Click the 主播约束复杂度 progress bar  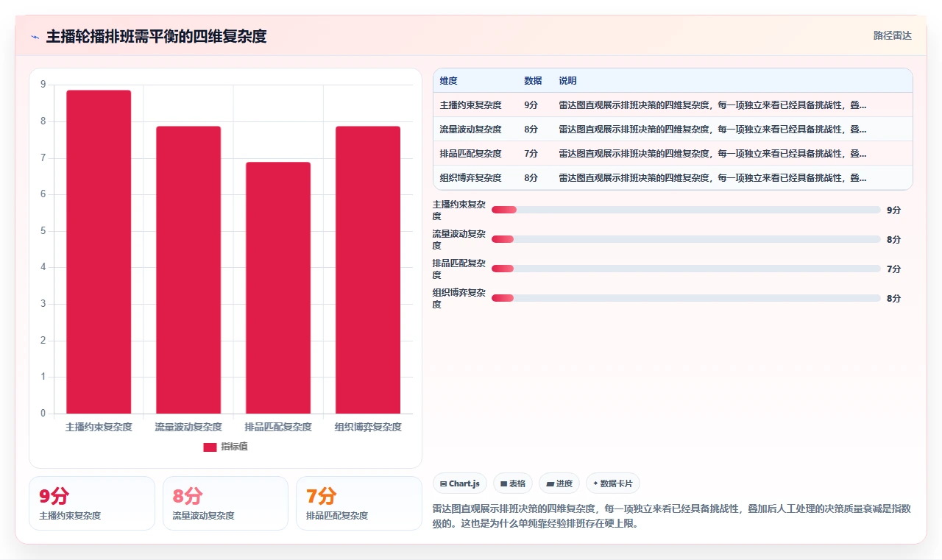tap(686, 210)
